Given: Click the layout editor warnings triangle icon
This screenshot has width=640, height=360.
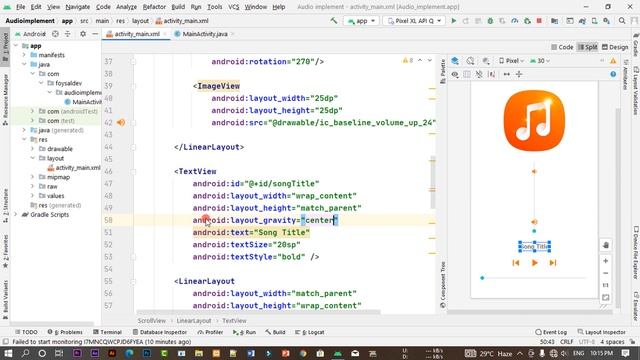Looking at the screenshot, I should pyautogui.click(x=613, y=61).
